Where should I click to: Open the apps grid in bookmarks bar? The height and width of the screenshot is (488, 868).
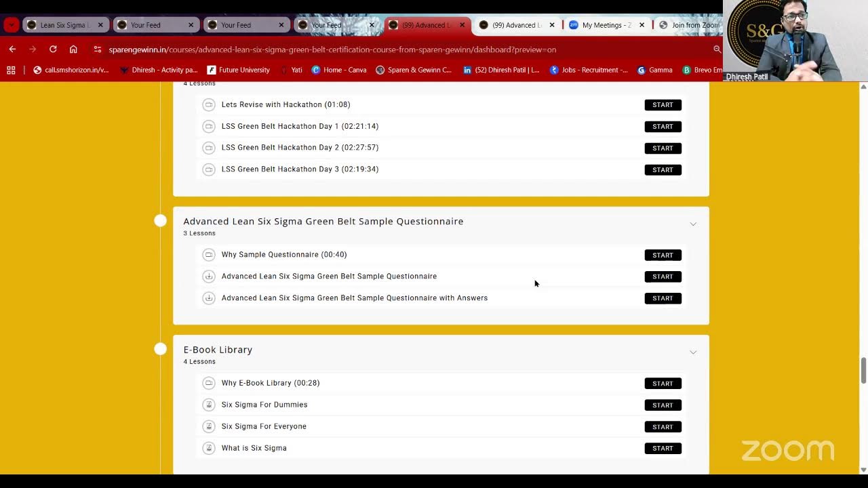pos(11,70)
